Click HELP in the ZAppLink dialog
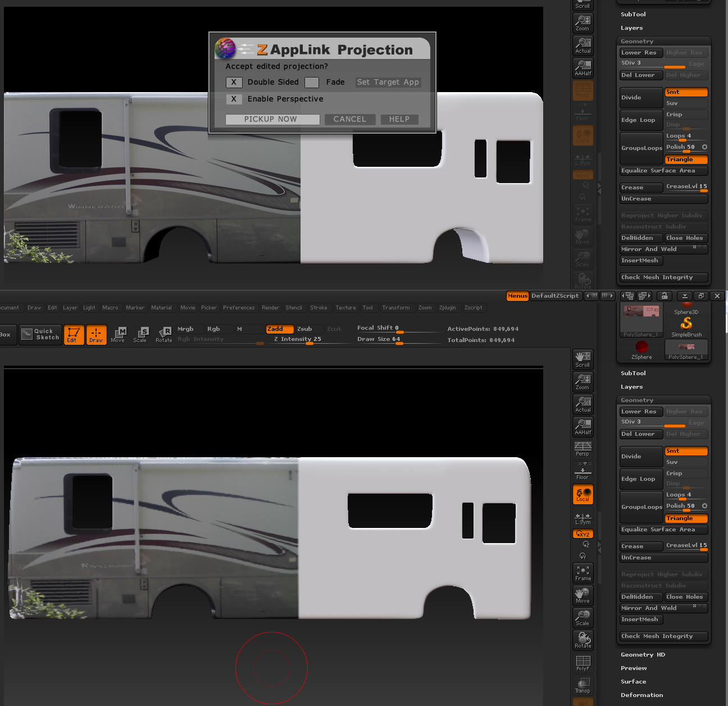The width and height of the screenshot is (728, 706). pos(399,120)
